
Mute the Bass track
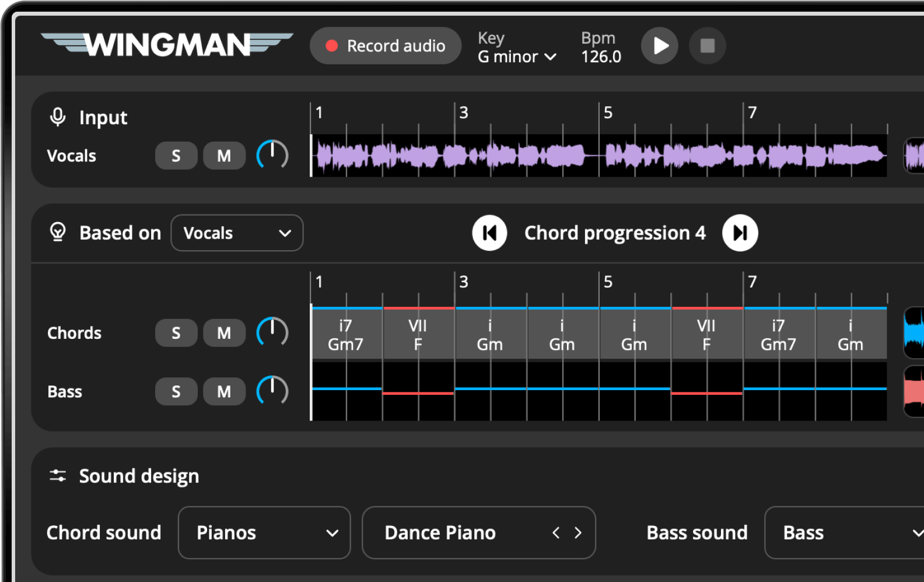pyautogui.click(x=224, y=391)
